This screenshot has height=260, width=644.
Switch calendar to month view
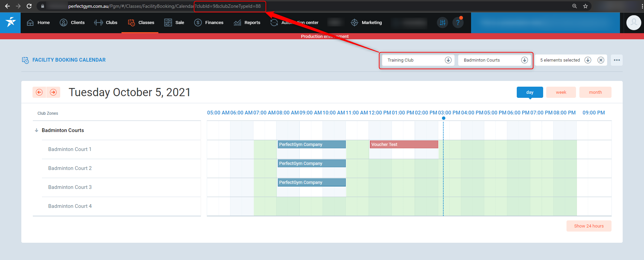[595, 92]
